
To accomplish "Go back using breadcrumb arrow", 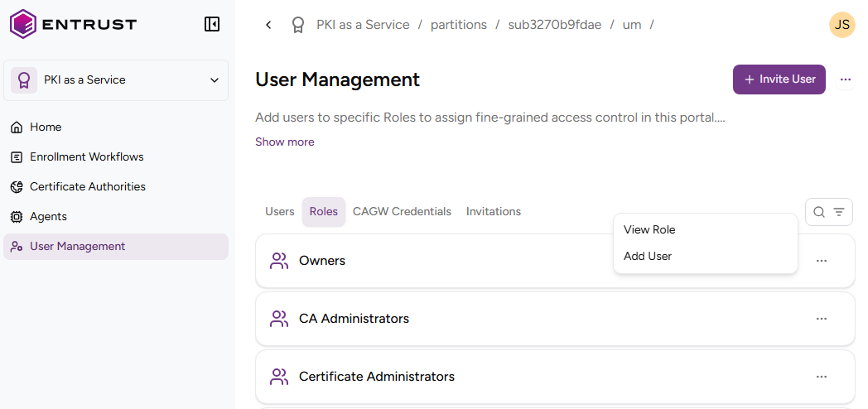I will 268,25.
